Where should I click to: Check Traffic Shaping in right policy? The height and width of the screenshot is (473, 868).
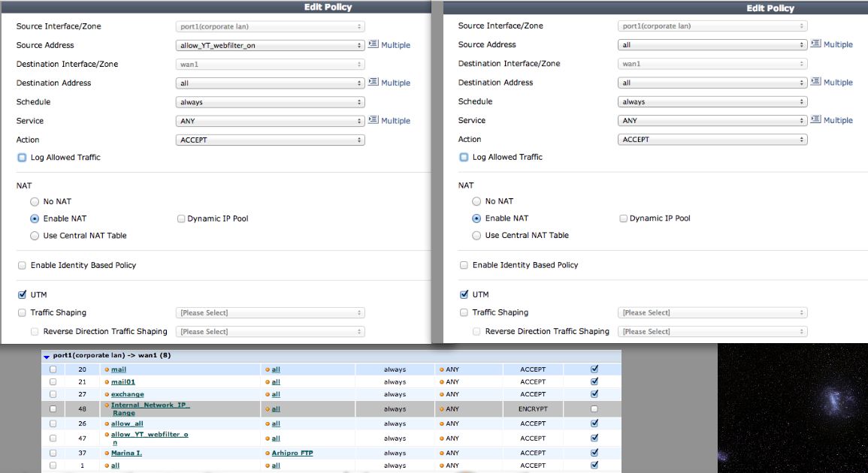point(464,312)
